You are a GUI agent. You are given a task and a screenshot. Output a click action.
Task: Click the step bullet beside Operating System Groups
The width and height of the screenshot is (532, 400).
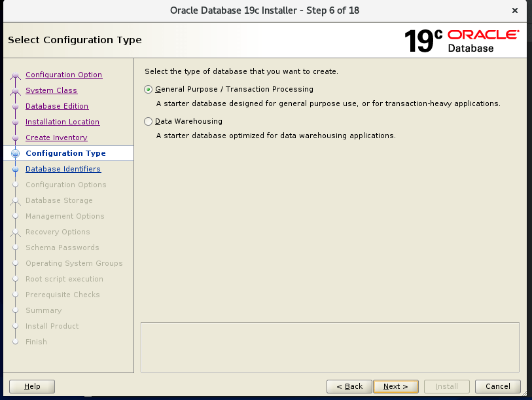(x=15, y=263)
